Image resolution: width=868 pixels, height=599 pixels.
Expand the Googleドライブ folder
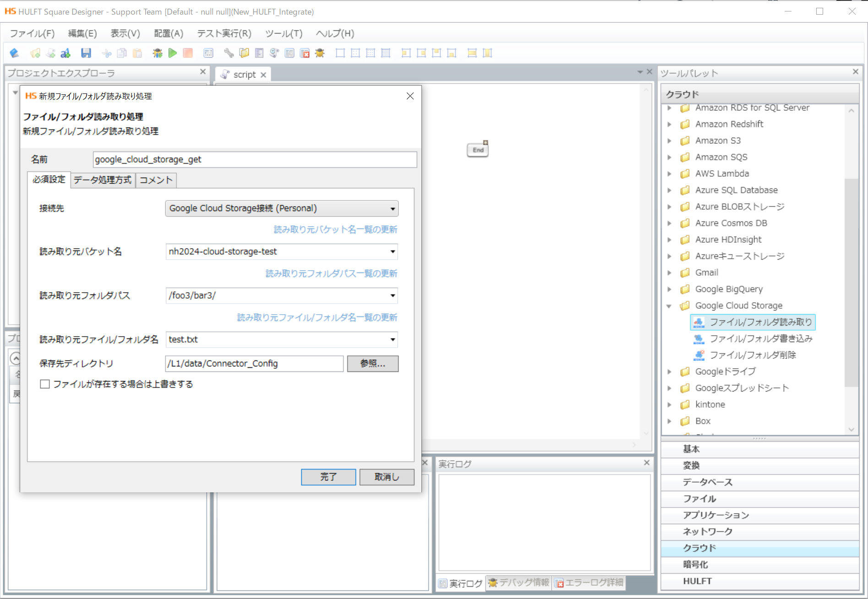669,371
